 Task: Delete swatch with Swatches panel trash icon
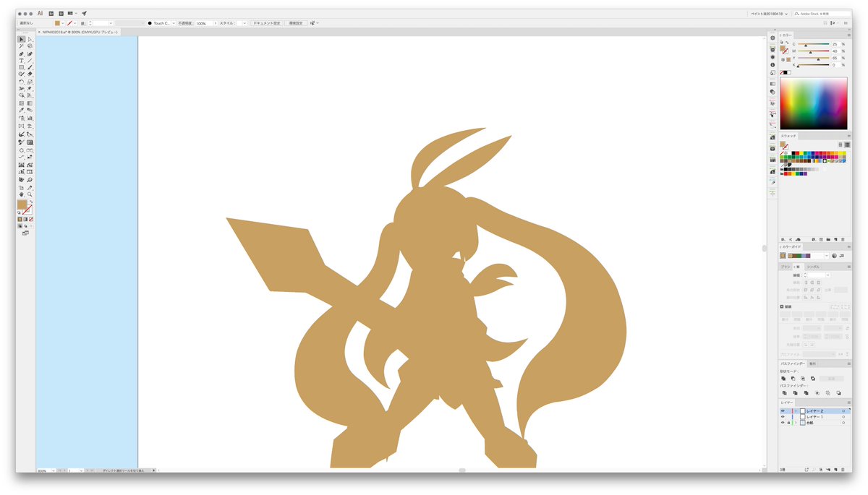[843, 239]
